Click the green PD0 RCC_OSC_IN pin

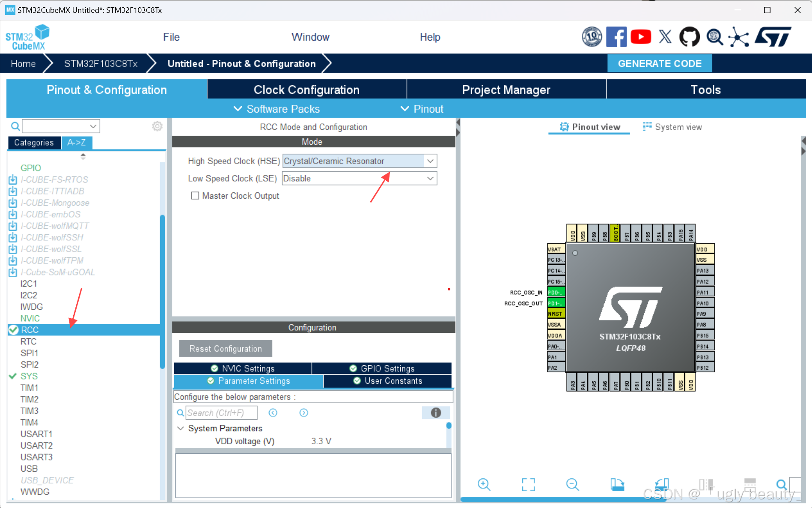(556, 292)
